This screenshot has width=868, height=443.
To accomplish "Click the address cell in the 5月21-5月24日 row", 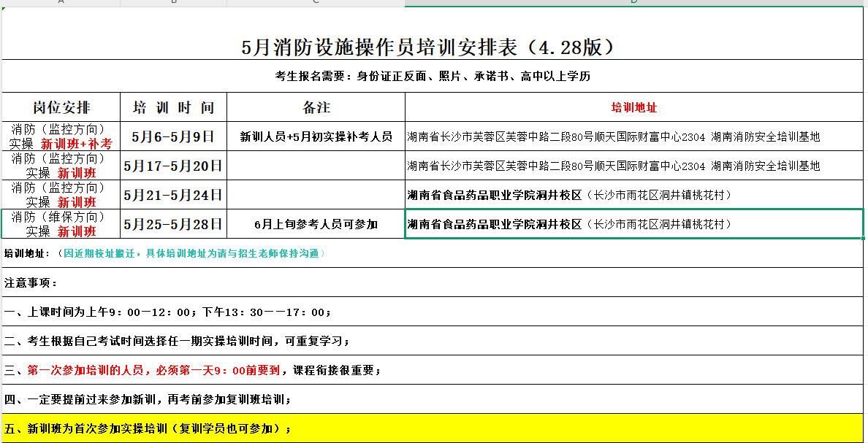I will tap(634, 195).
